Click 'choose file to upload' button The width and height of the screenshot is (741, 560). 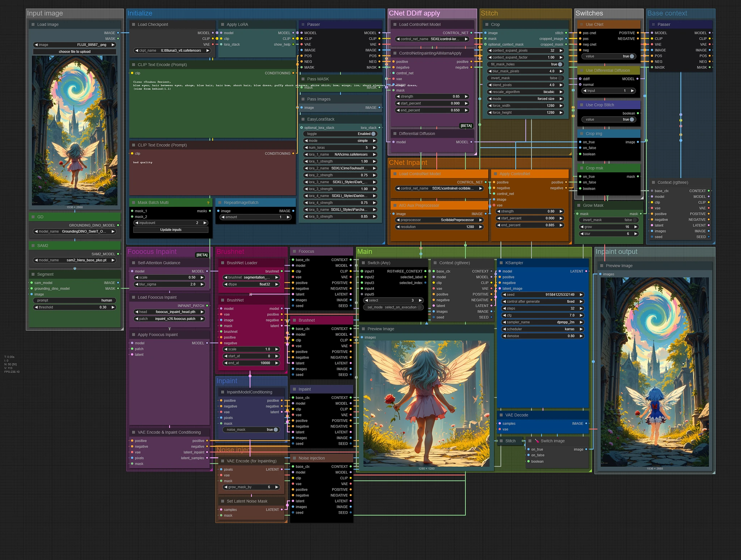point(75,52)
